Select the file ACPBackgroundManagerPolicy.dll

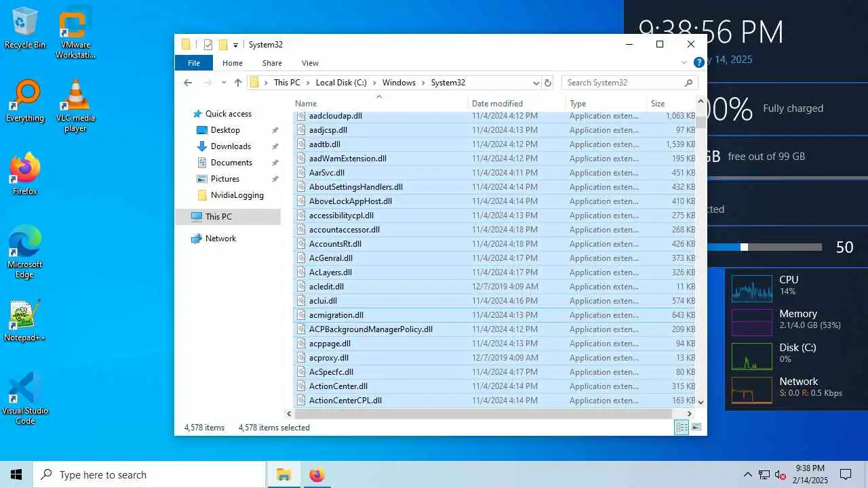(x=494, y=329)
